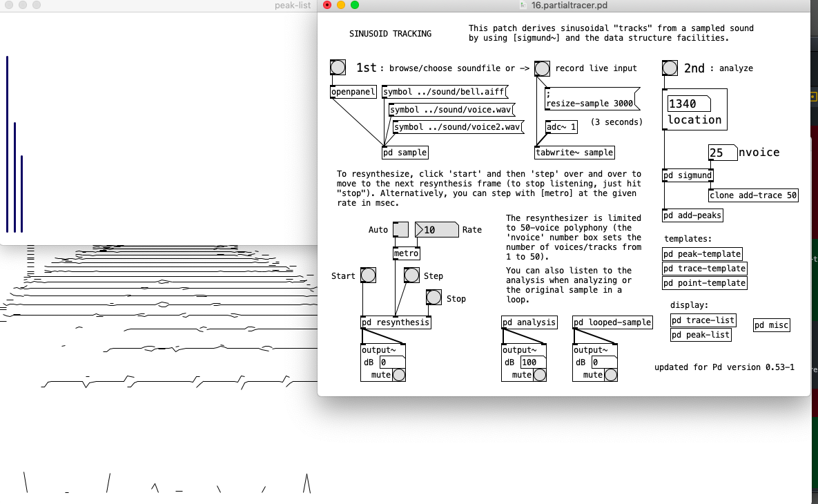This screenshot has height=504, width=818.
Task: Click the openpanel object
Action: click(x=353, y=91)
